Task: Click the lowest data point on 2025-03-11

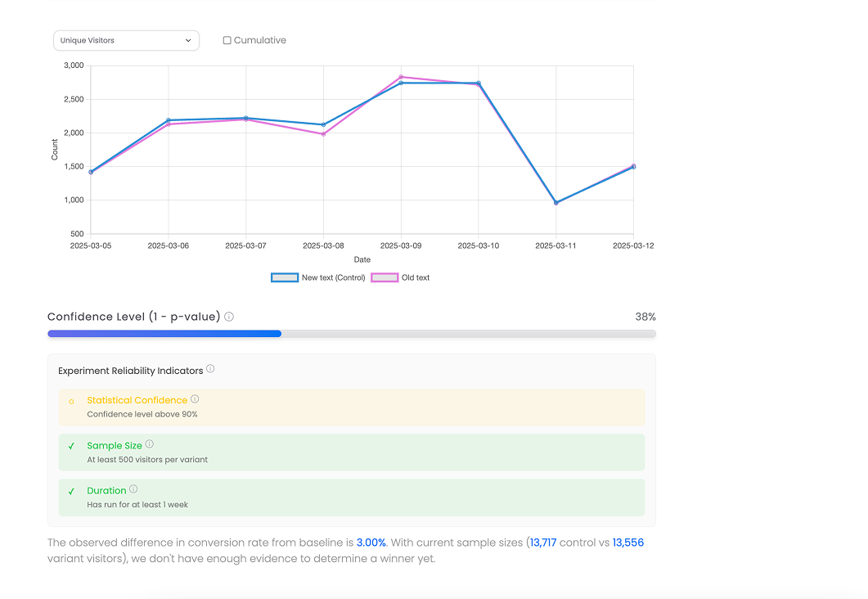Action: point(556,203)
